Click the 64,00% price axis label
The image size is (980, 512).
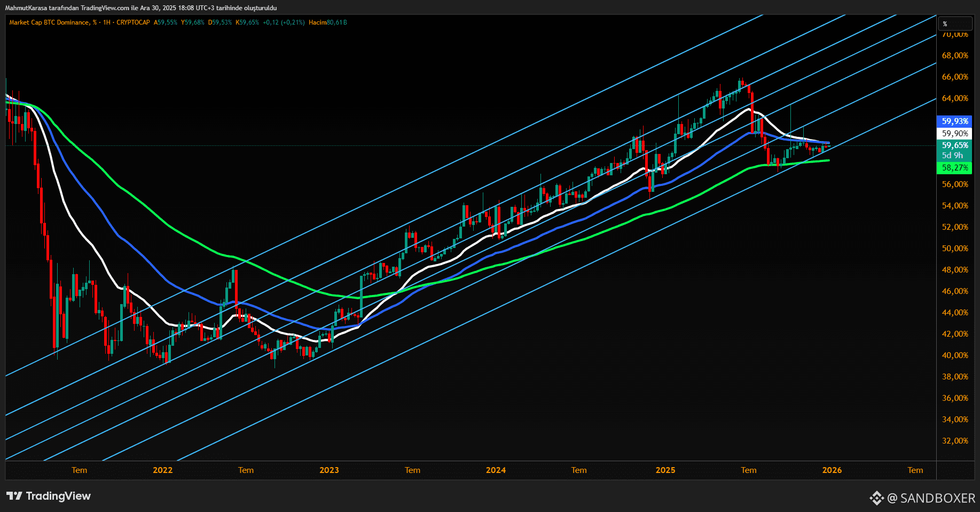955,98
